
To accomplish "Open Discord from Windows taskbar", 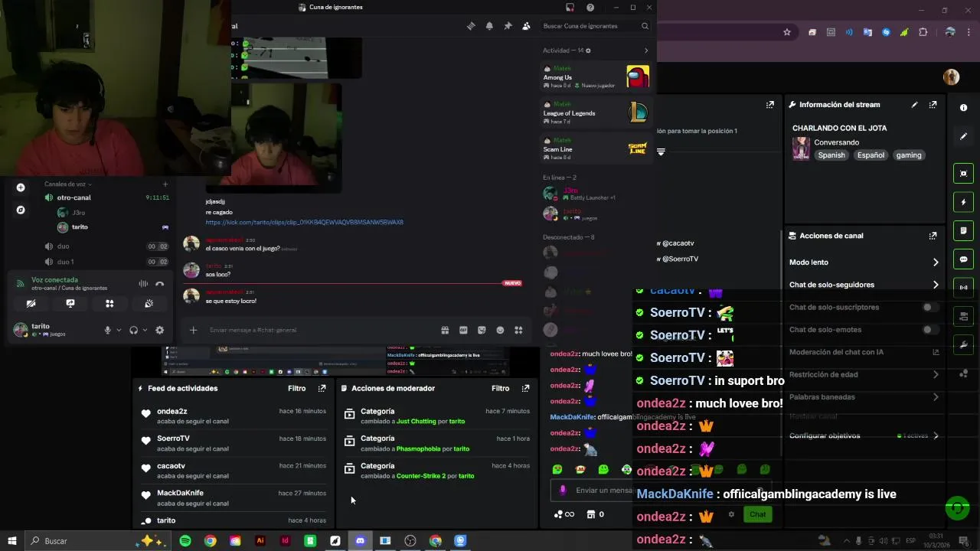I will click(x=360, y=541).
